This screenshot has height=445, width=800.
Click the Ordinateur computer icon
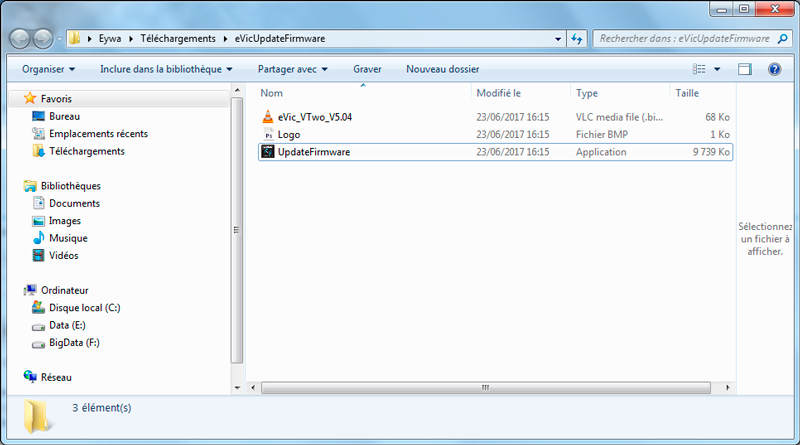click(30, 290)
